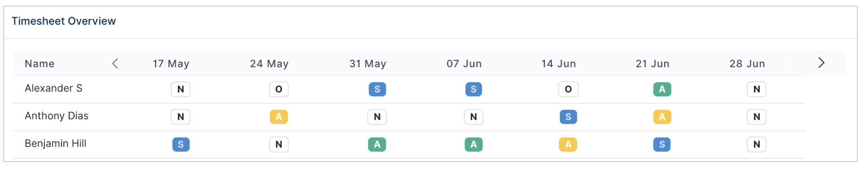Open Alexander S's green A badge for 21 Jun
The height and width of the screenshot is (169, 868).
pos(662,89)
